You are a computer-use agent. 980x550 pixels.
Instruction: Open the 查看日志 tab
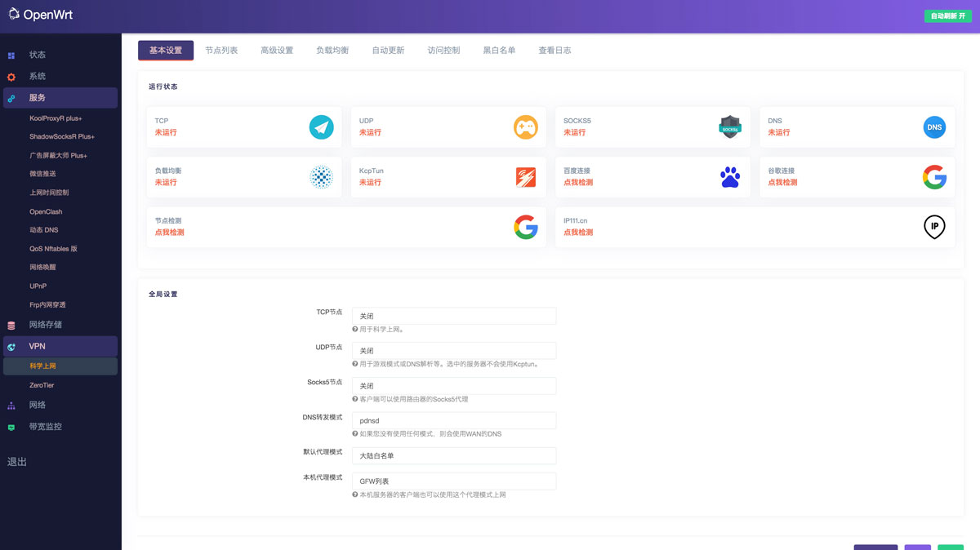coord(555,51)
